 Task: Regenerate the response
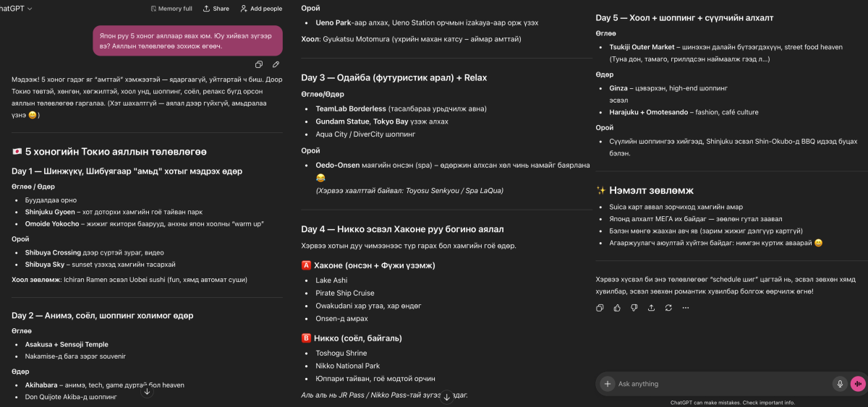(x=668, y=308)
